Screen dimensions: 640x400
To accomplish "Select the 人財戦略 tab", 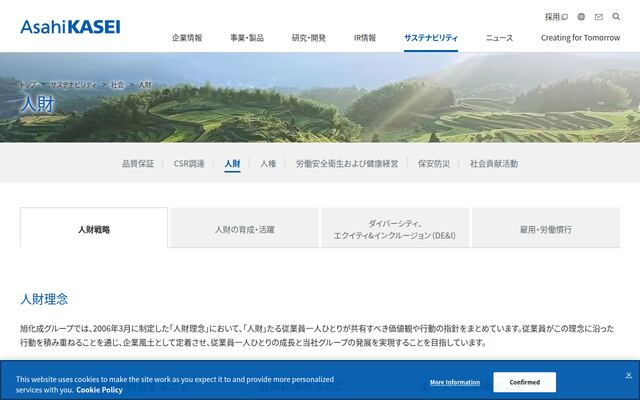I will click(x=94, y=228).
